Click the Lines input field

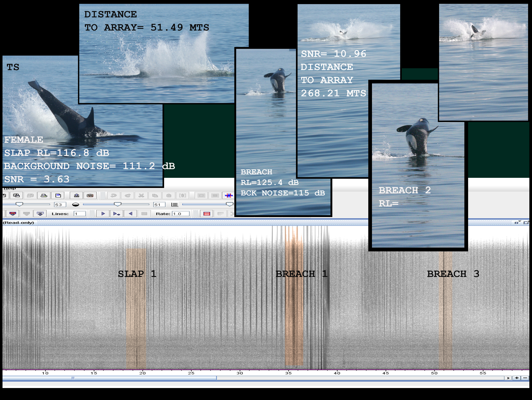(x=80, y=214)
